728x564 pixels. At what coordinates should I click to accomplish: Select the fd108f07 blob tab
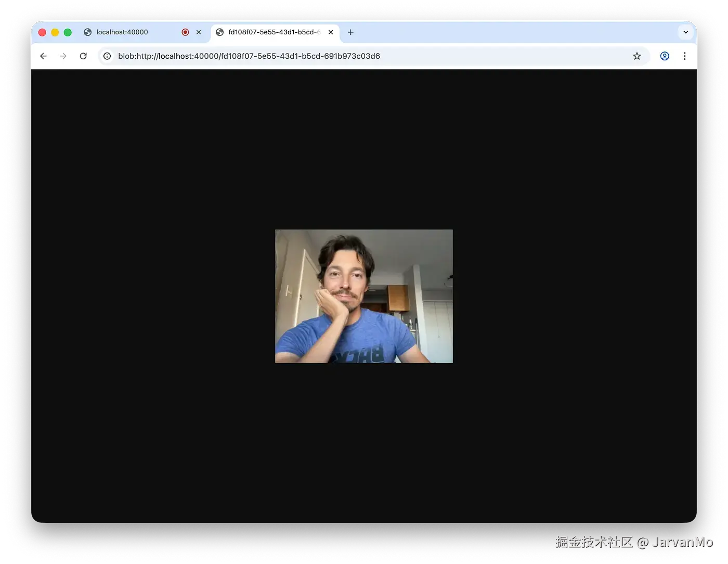point(270,32)
